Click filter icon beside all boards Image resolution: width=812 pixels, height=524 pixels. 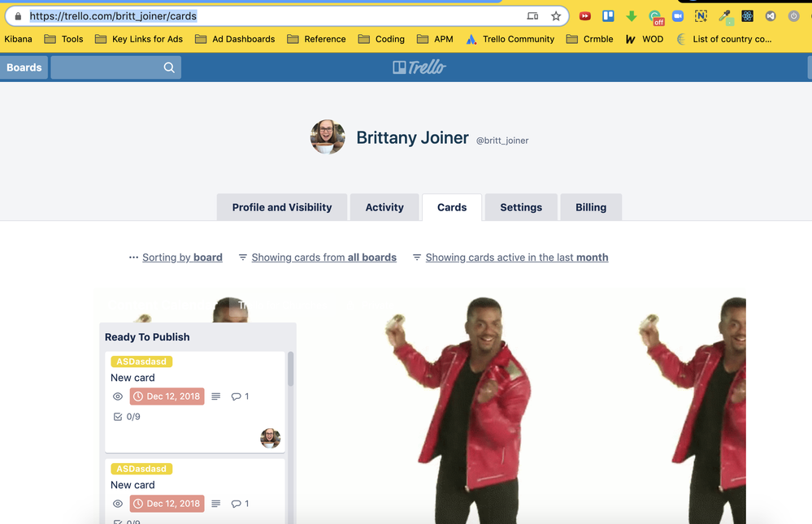(x=242, y=258)
